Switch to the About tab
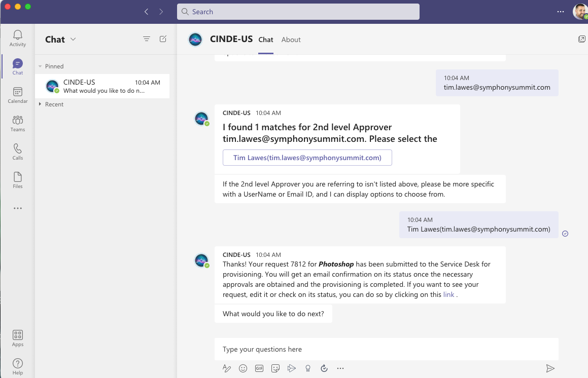Image resolution: width=588 pixels, height=378 pixels. [x=291, y=40]
